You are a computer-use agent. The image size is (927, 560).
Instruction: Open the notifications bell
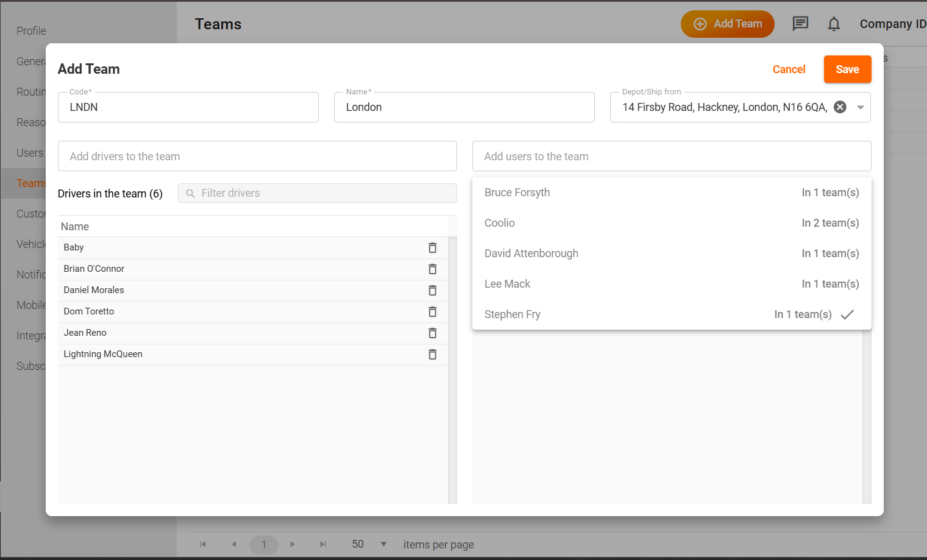pyautogui.click(x=833, y=24)
